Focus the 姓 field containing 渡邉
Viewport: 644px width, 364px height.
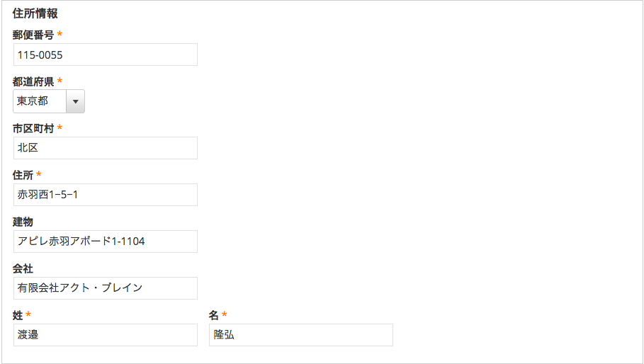tap(105, 335)
